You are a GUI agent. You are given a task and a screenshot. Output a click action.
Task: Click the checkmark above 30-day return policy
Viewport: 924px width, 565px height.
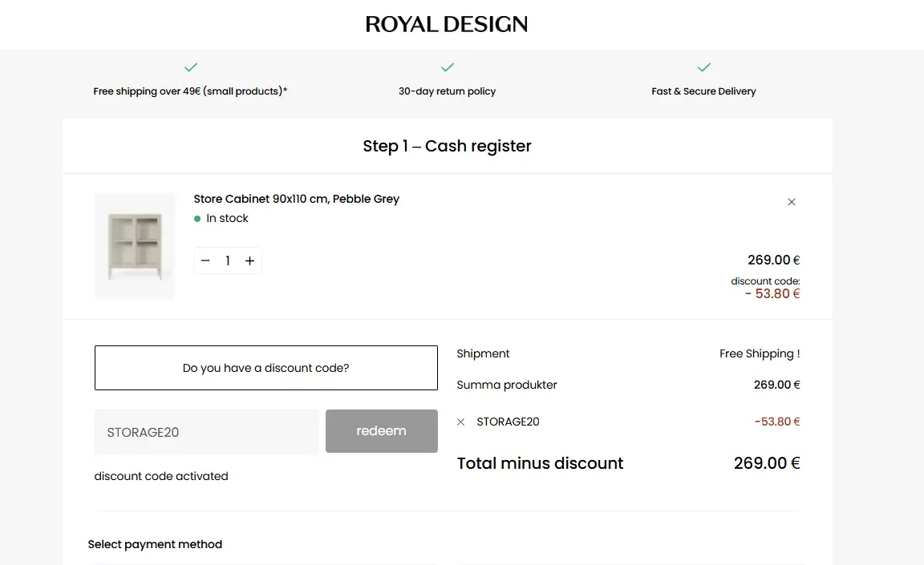(448, 67)
